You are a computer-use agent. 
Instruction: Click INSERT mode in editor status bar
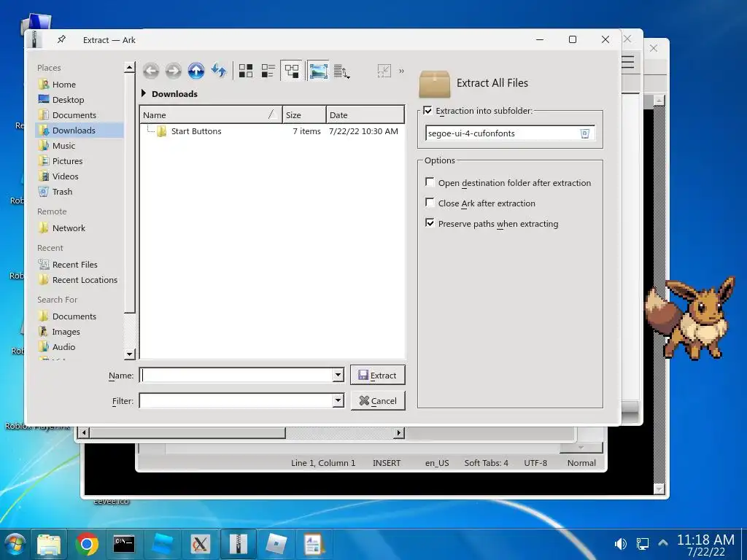[x=387, y=463]
